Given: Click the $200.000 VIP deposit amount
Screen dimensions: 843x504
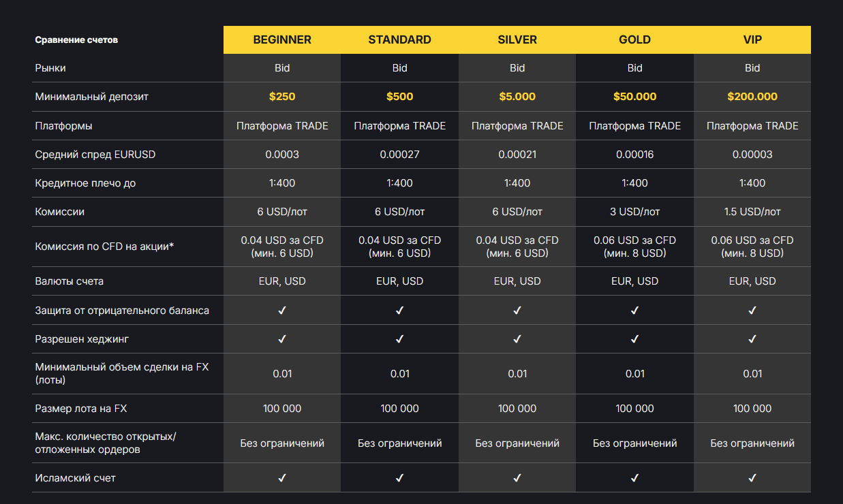Looking at the screenshot, I should pos(752,97).
